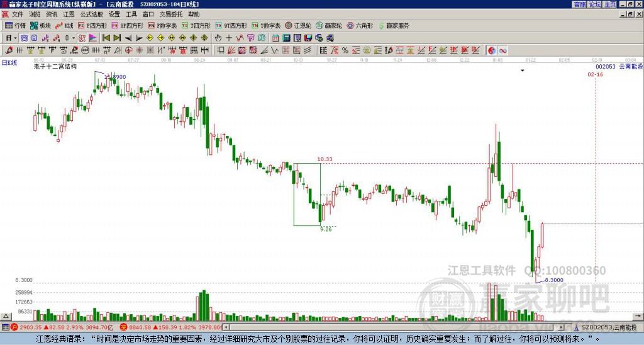
Task: Open the 六角形 hexagon tool
Action: (x=360, y=25)
